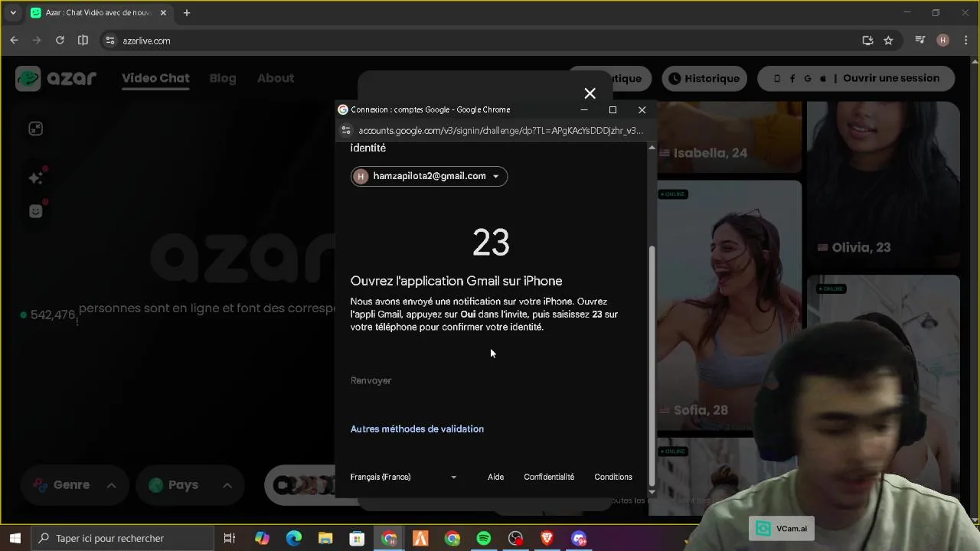Viewport: 980px width, 551px height.
Task: Expand the Genre filter
Action: (74, 485)
